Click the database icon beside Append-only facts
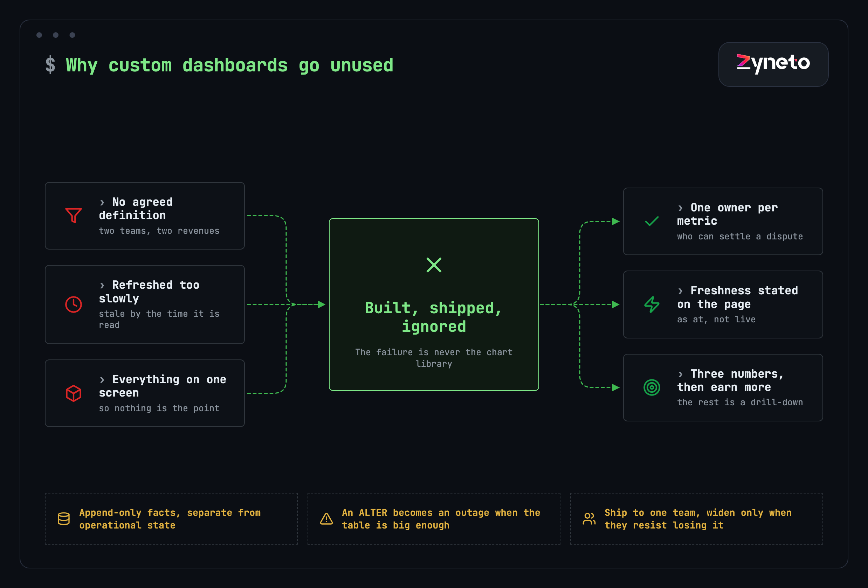Viewport: 868px width, 588px height. tap(63, 519)
